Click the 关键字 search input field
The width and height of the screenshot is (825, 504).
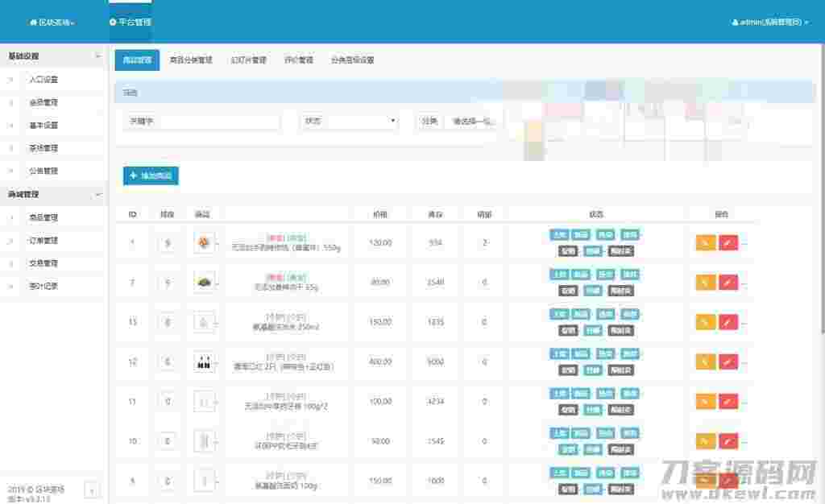click(x=219, y=122)
